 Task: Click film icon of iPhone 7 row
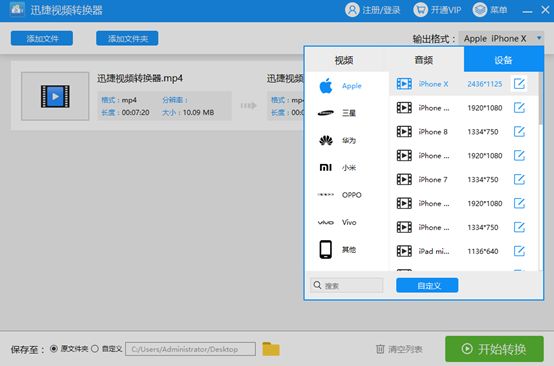[x=404, y=179]
